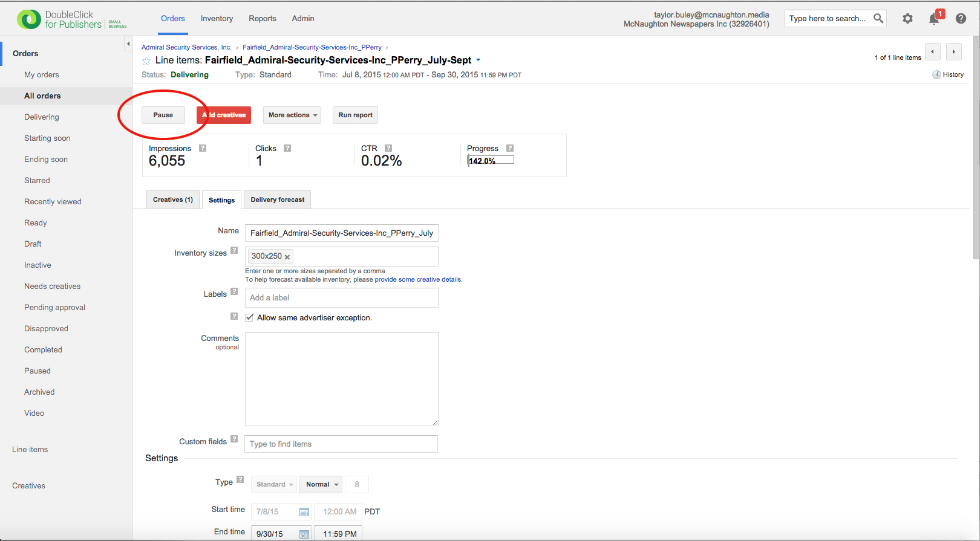Screen dimensions: 980x541
Task: Expand the More actions dropdown
Action: (x=292, y=115)
